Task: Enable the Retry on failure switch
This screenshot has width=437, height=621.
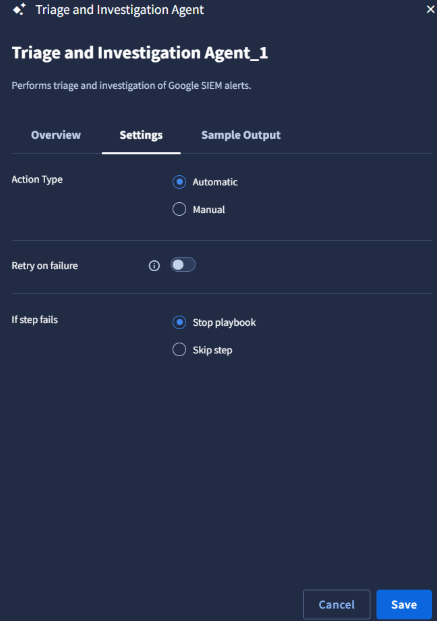Action: coord(183,265)
